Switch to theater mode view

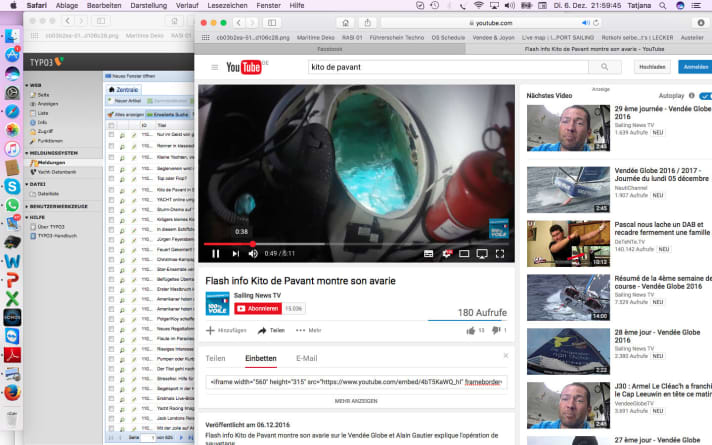point(464,254)
